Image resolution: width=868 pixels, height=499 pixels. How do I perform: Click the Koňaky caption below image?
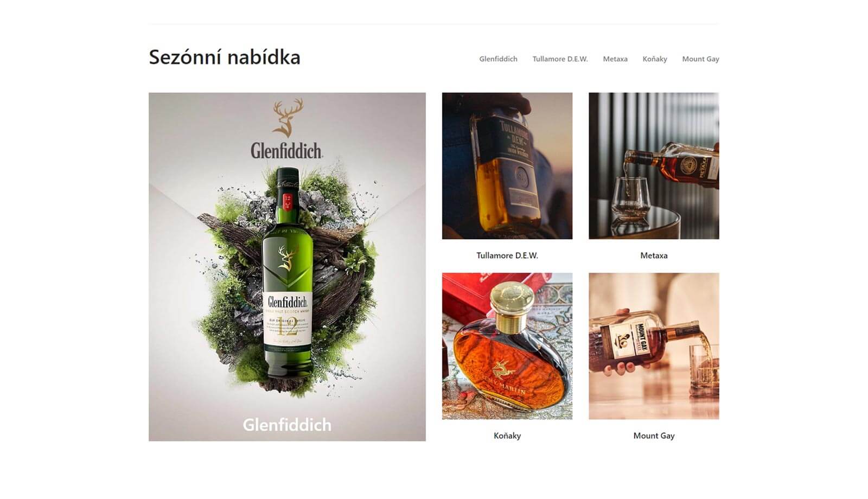(507, 436)
